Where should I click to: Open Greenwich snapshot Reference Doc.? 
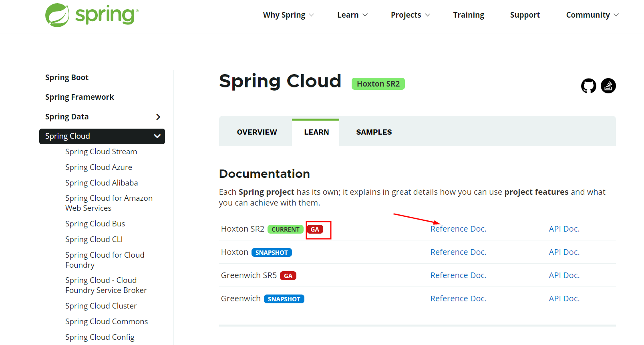click(x=458, y=299)
